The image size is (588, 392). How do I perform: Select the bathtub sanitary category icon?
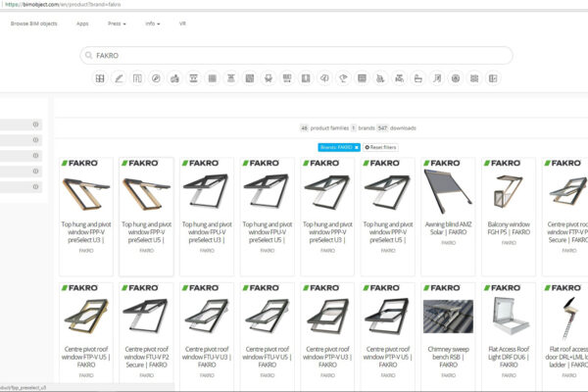pos(418,78)
